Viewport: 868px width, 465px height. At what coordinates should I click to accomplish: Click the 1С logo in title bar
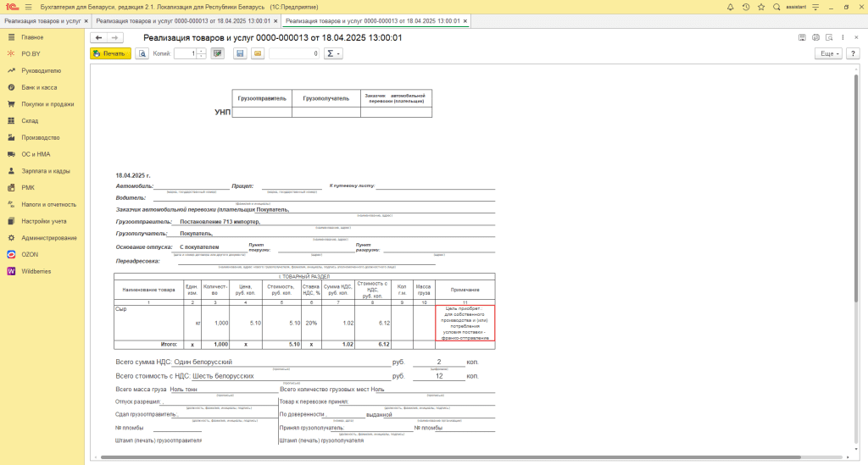12,7
